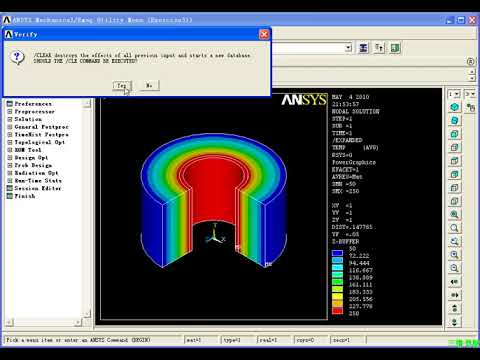Image resolution: width=480 pixels, height=360 pixels.
Task: Open the command input dropdown arrow
Action: [348, 48]
